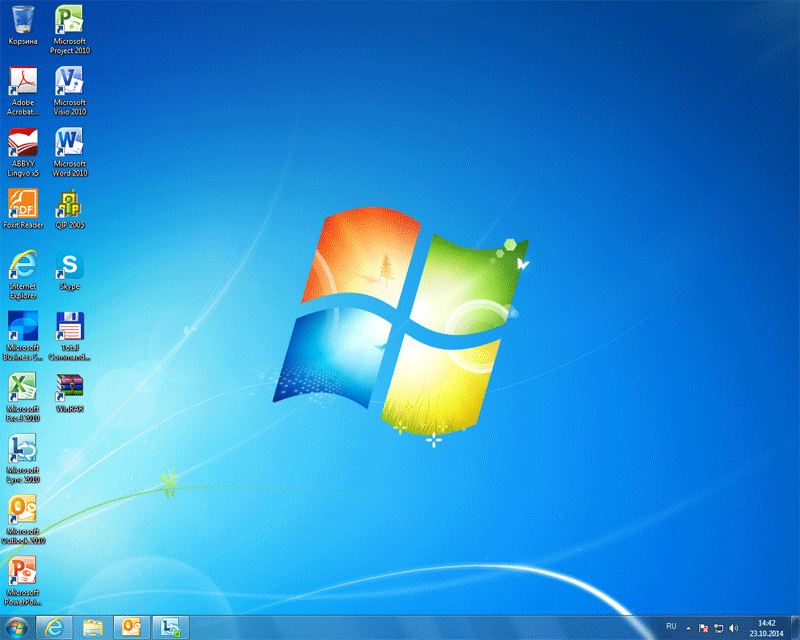Open Internet Explorer from the taskbar
The width and height of the screenshot is (800, 640).
pos(54,627)
